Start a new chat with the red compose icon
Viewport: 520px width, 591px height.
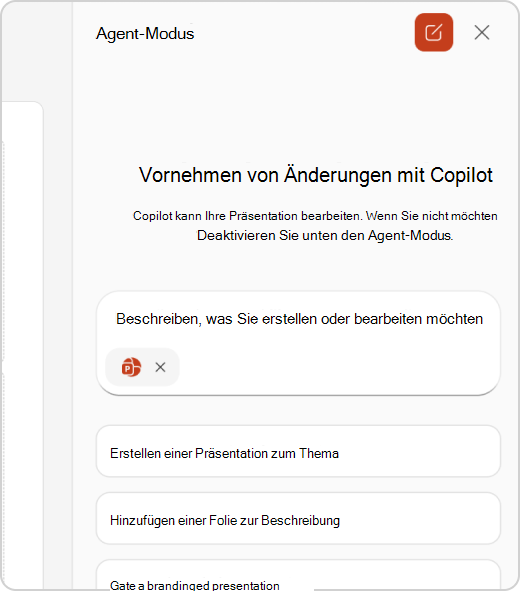click(434, 32)
